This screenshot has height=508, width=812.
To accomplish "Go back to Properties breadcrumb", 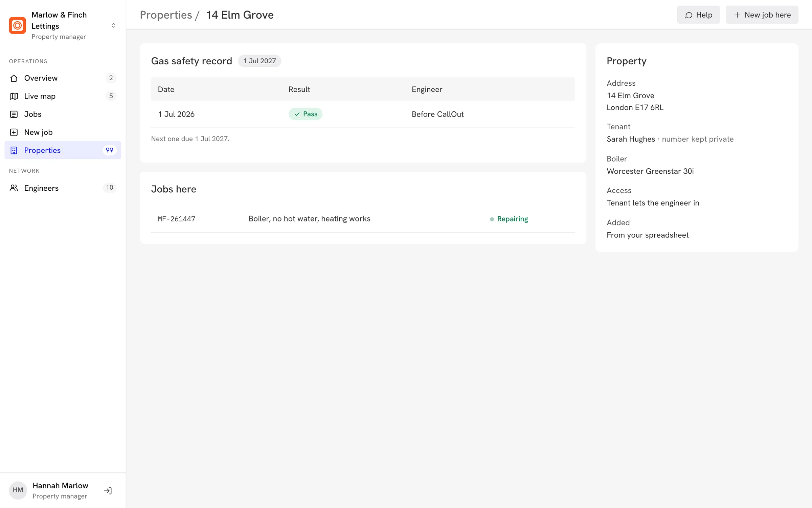I will pyautogui.click(x=166, y=15).
